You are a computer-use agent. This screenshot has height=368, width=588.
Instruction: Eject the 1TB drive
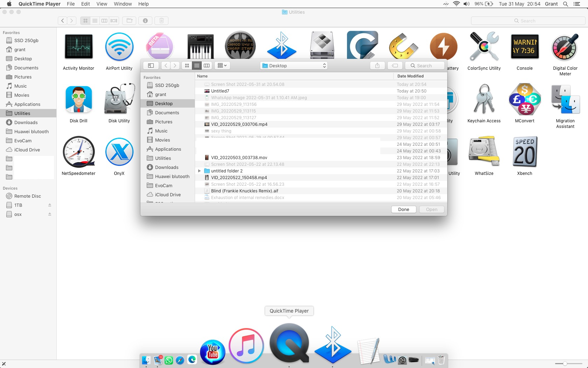point(50,205)
